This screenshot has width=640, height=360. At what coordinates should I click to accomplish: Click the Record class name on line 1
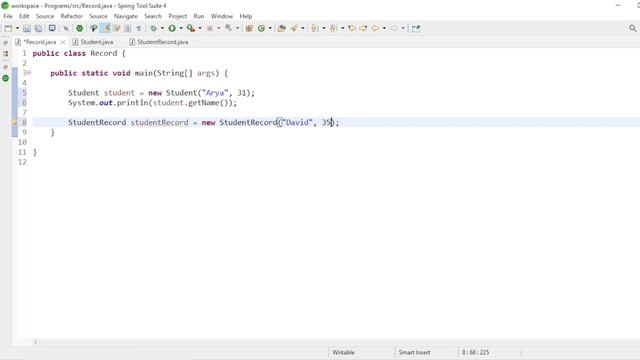104,53
